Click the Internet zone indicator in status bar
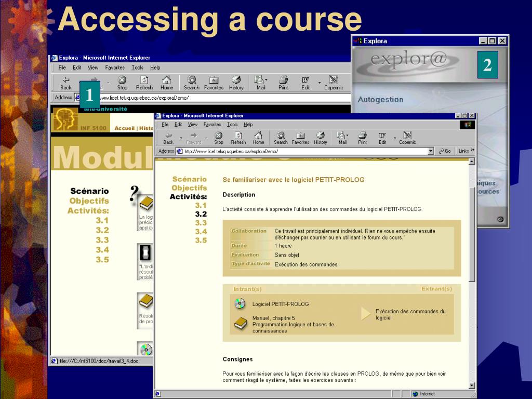The width and height of the screenshot is (532, 399). 423,394
